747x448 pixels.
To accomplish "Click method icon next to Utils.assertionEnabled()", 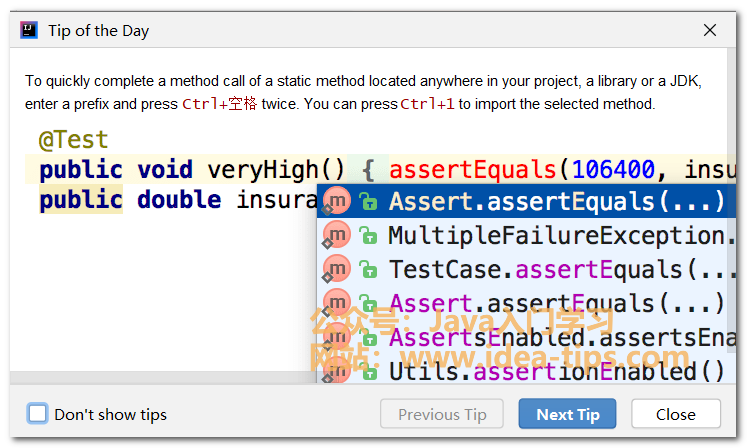I will 338,371.
